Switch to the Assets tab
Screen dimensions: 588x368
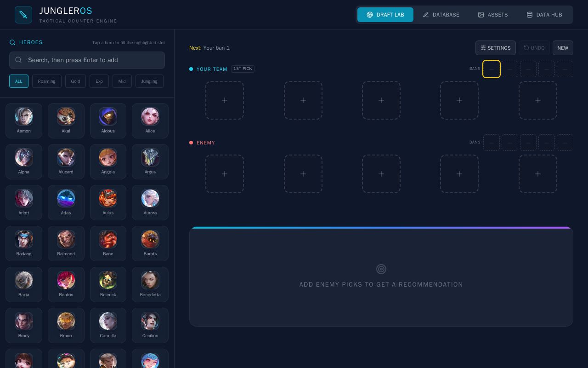point(493,15)
